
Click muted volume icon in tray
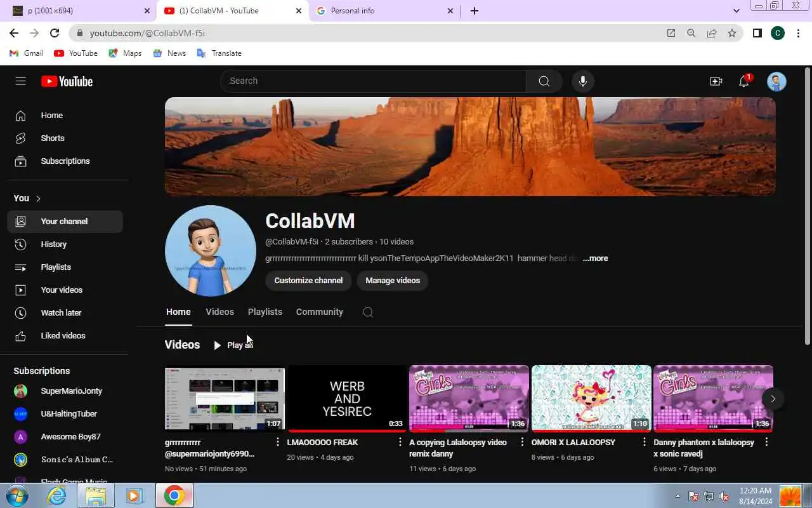[724, 496]
